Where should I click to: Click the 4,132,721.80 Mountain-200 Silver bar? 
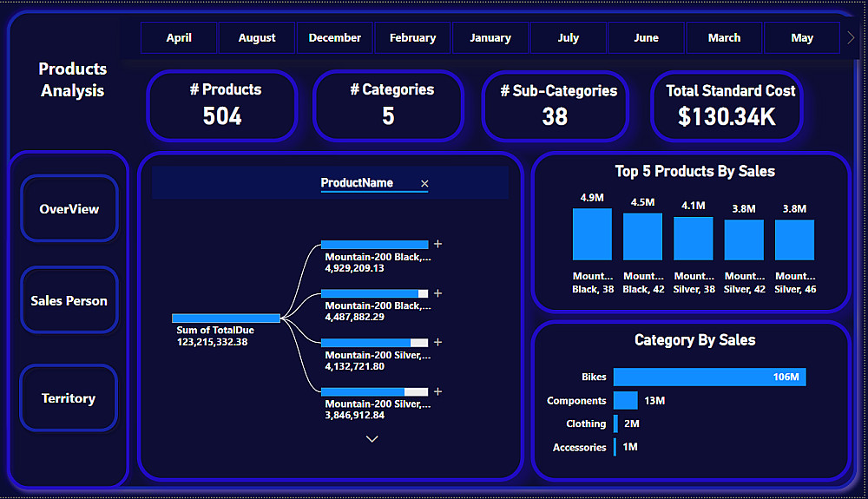coord(375,343)
